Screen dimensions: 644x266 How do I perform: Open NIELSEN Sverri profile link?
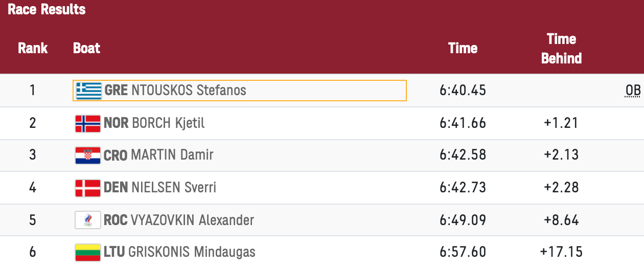(174, 187)
